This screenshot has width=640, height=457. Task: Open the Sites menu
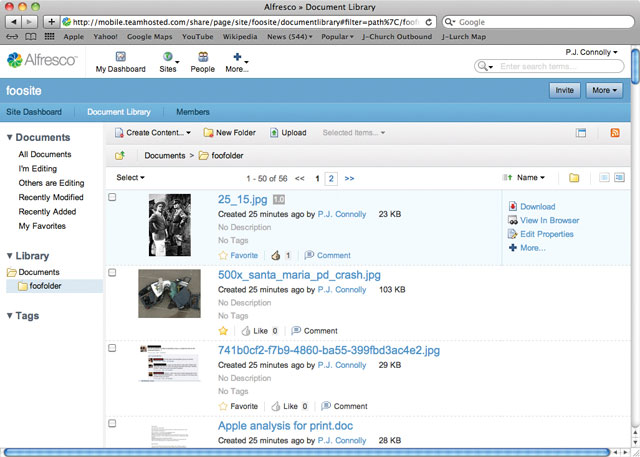pyautogui.click(x=169, y=62)
